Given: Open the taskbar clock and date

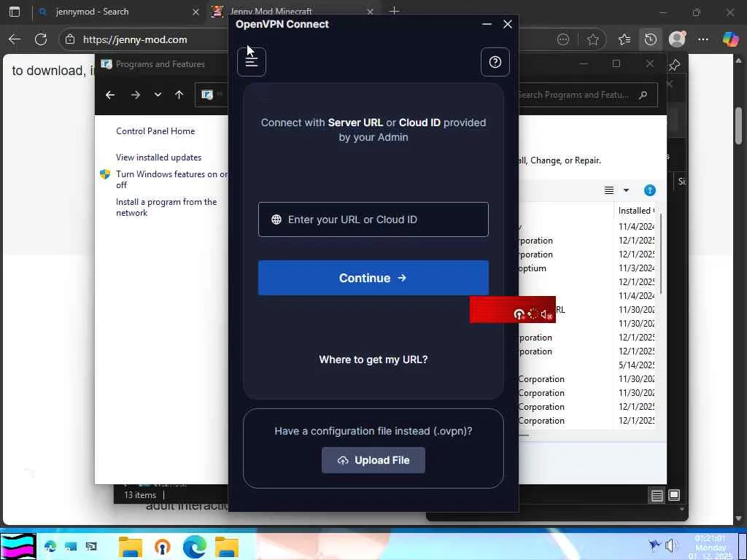Looking at the screenshot, I should pos(711,547).
